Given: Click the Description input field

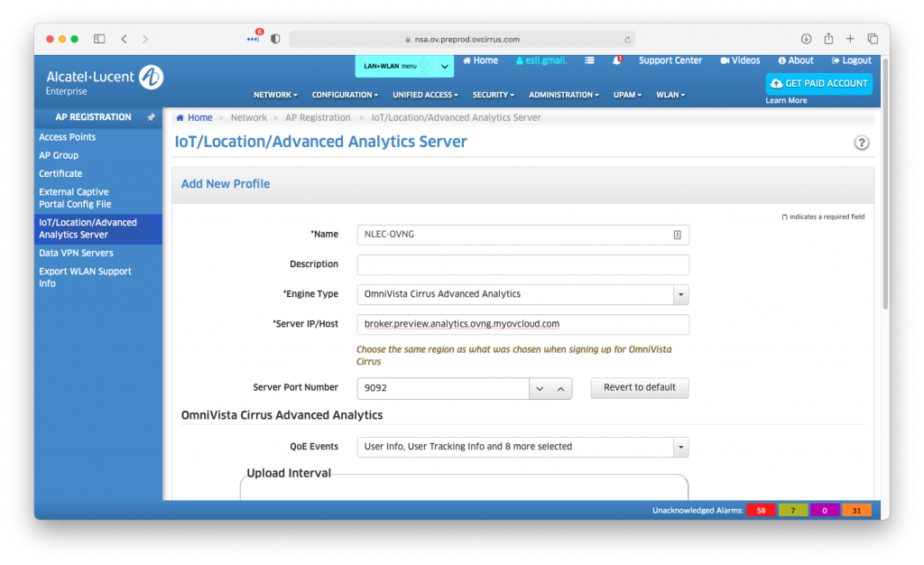Looking at the screenshot, I should [522, 264].
